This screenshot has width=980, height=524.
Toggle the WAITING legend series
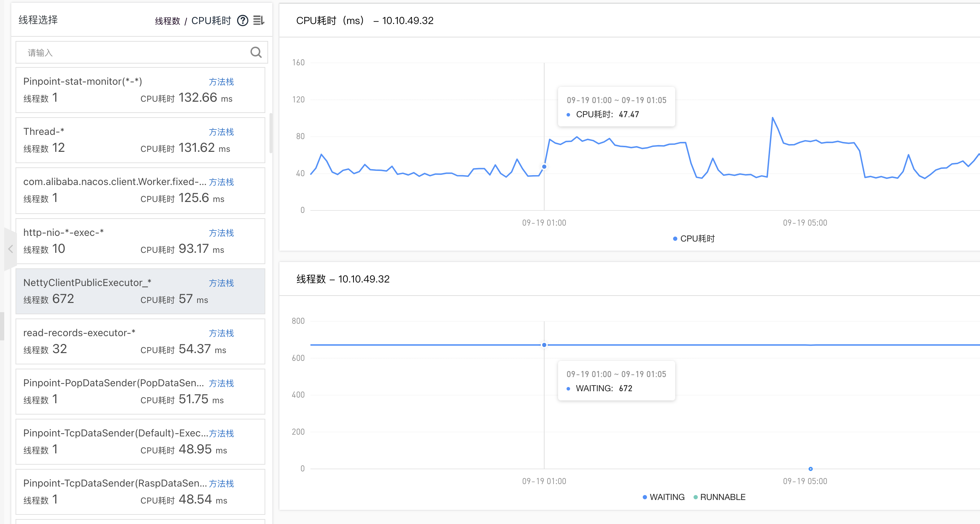pyautogui.click(x=664, y=498)
